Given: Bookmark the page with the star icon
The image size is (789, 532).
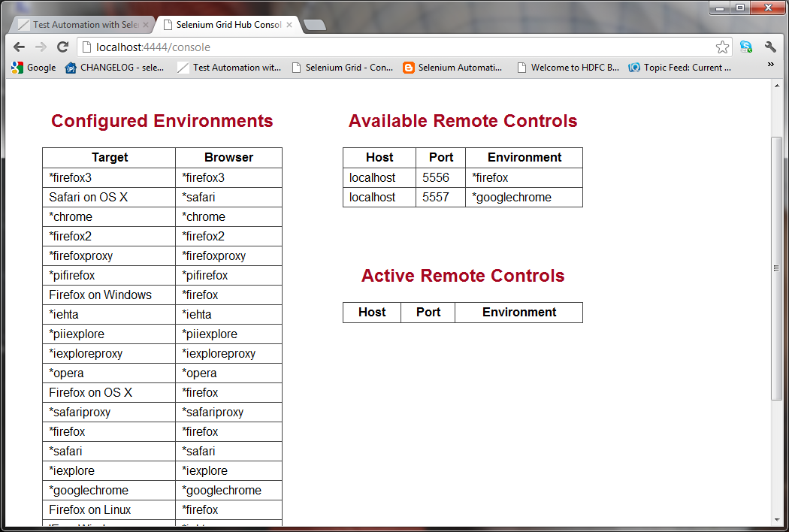Looking at the screenshot, I should click(x=722, y=47).
